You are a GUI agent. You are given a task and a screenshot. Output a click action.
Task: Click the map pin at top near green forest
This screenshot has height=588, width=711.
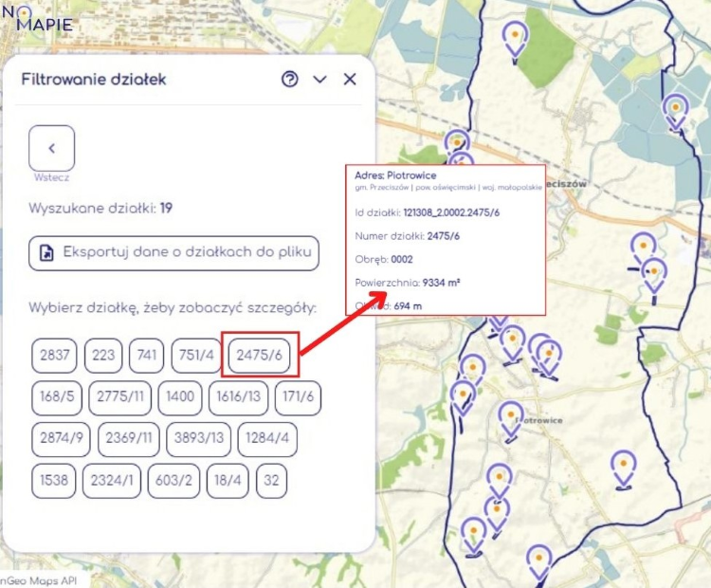515,40
